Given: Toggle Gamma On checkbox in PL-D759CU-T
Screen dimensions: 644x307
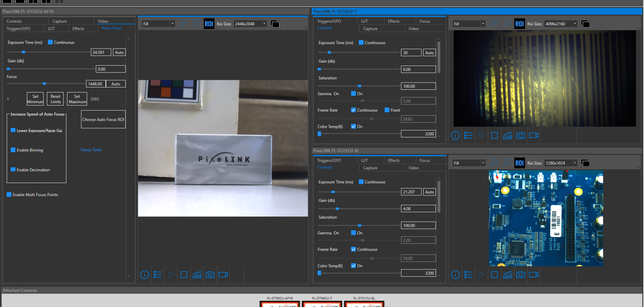Looking at the screenshot, I should (353, 93).
